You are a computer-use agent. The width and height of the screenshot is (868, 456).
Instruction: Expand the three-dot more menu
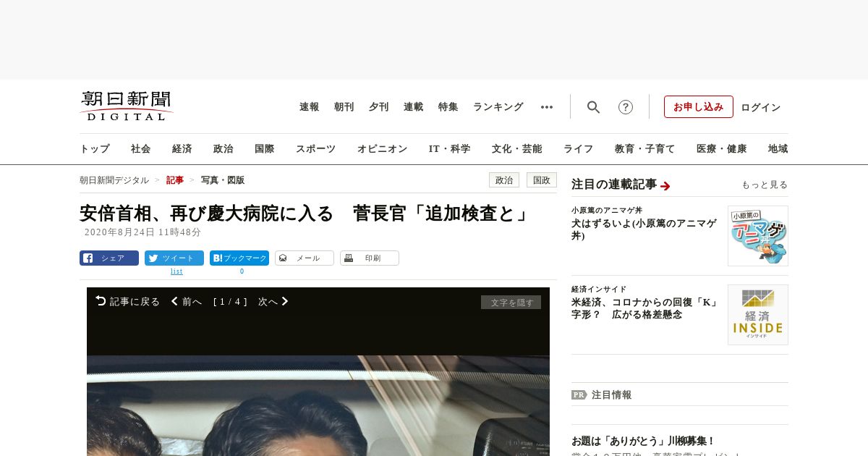(547, 107)
